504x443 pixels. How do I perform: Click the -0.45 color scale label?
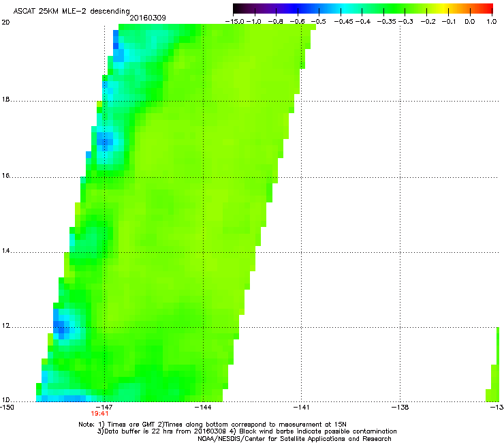344,22
